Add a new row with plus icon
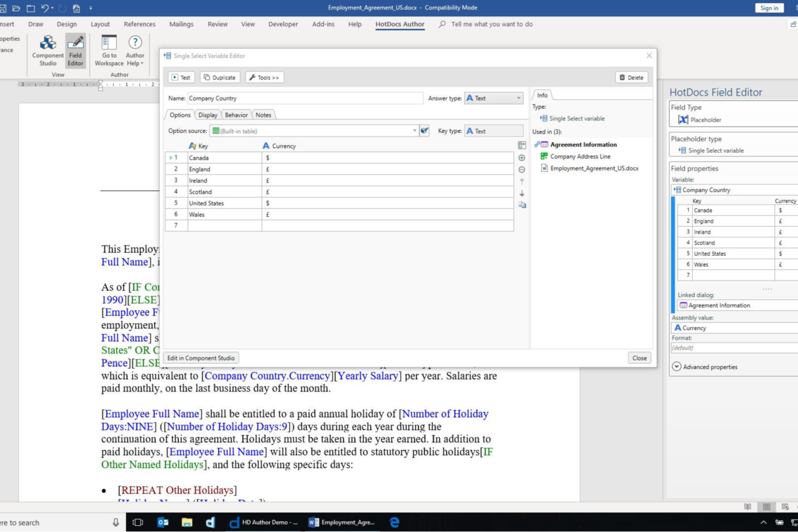 pos(521,158)
